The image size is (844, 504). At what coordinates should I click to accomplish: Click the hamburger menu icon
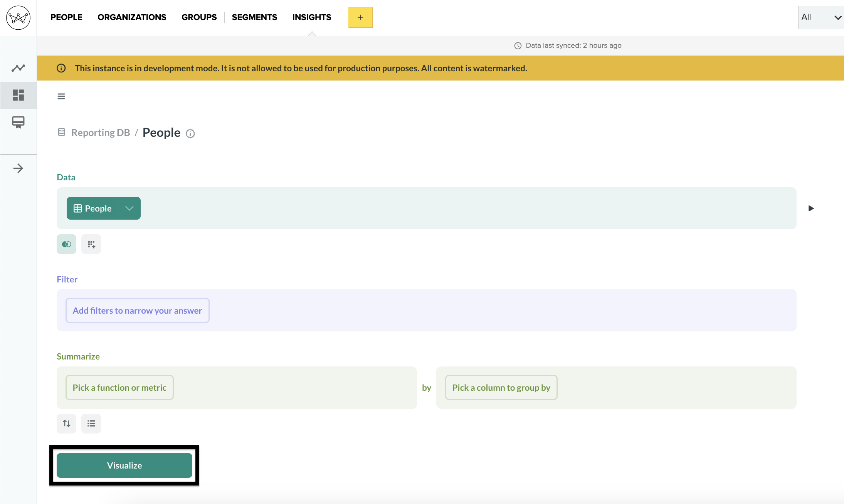[x=61, y=96]
